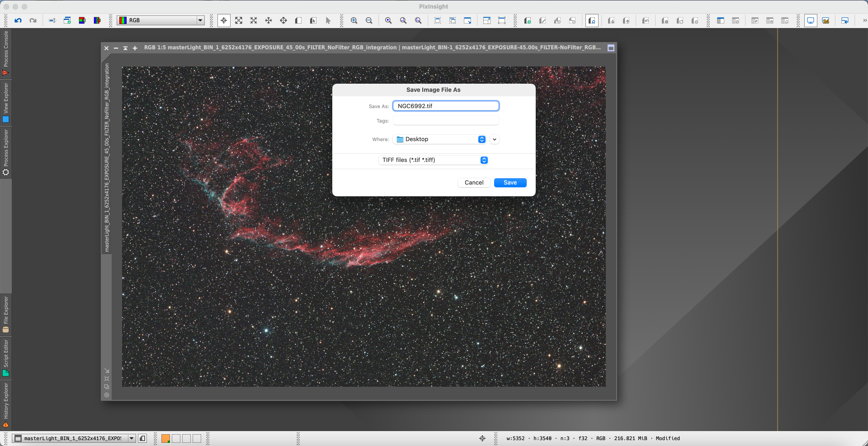Open the TIFF files format dropdown
This screenshot has height=446, width=868.
434,160
